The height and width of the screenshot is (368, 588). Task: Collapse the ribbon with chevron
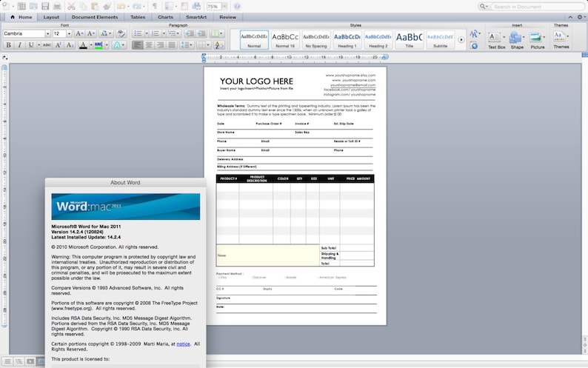tap(570, 17)
